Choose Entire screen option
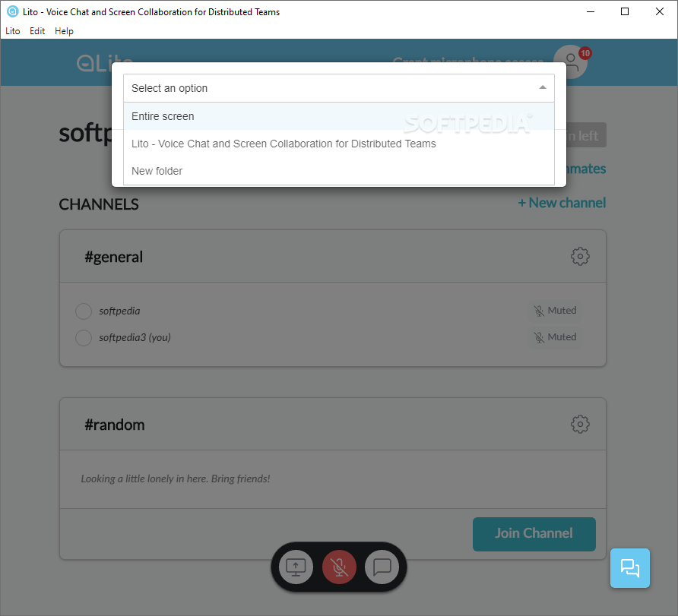The height and width of the screenshot is (616, 678). pos(338,116)
